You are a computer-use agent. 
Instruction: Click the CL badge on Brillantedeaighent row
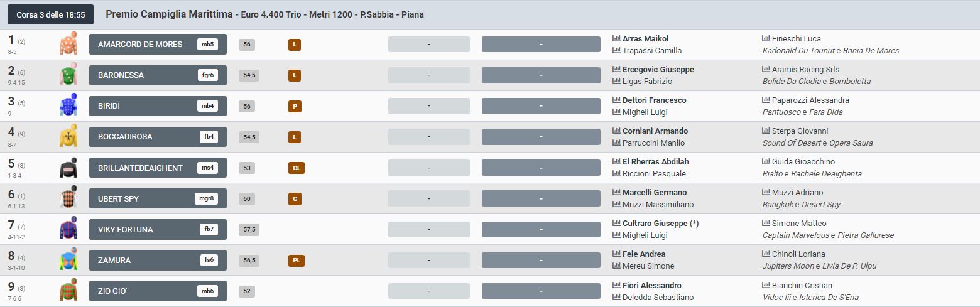click(296, 168)
